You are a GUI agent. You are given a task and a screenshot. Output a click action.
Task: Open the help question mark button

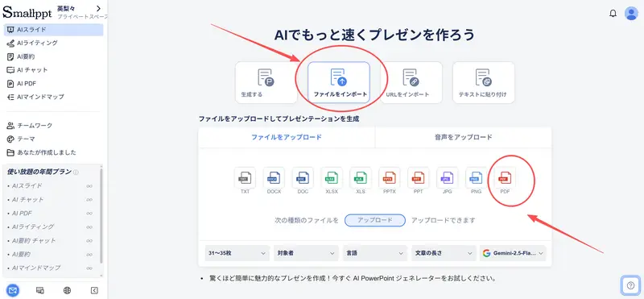click(x=630, y=284)
